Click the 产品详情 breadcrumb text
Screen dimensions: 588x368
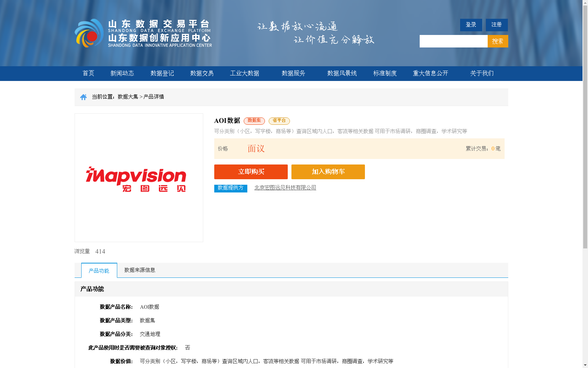[154, 97]
